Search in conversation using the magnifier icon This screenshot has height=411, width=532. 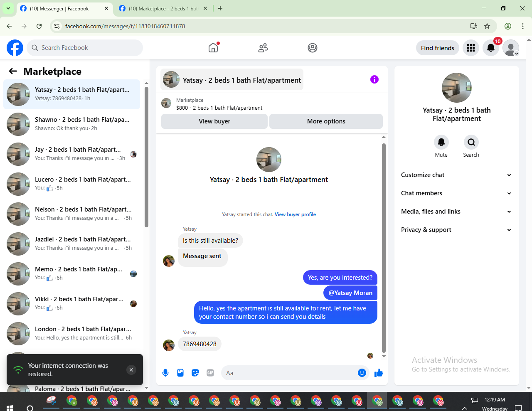click(x=471, y=142)
